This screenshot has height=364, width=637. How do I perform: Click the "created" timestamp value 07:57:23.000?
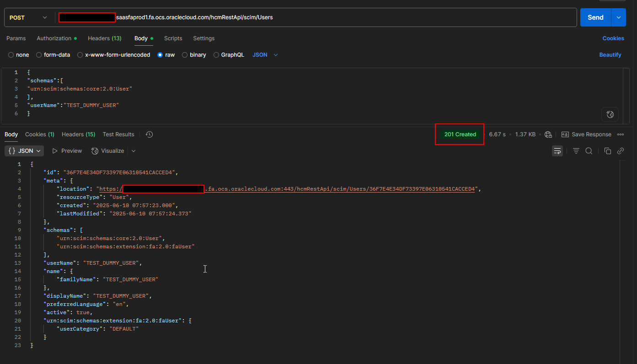135,205
